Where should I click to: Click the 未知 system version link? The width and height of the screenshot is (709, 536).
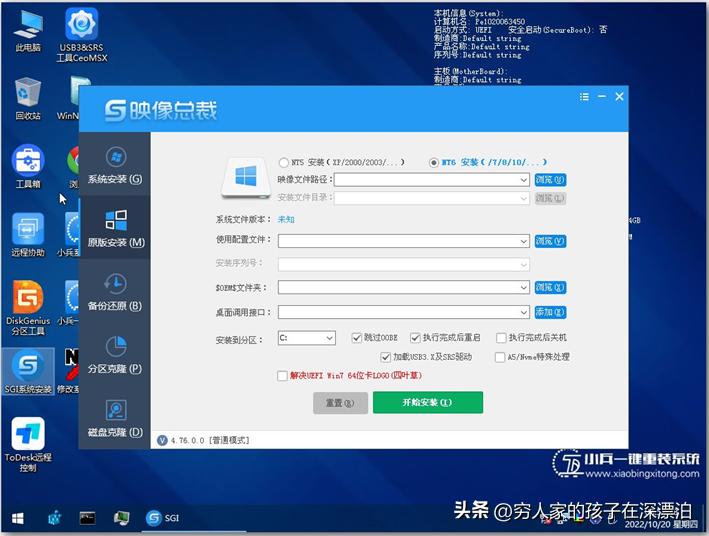[x=286, y=219]
